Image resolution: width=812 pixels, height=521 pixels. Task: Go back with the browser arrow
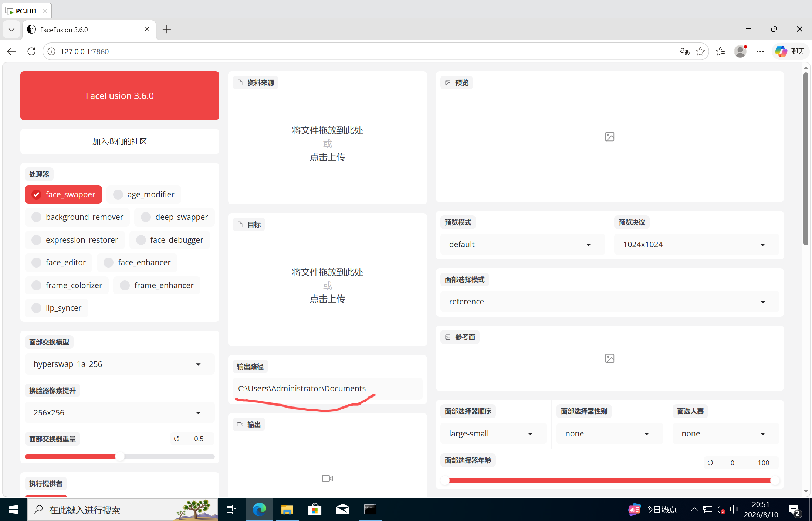point(11,51)
